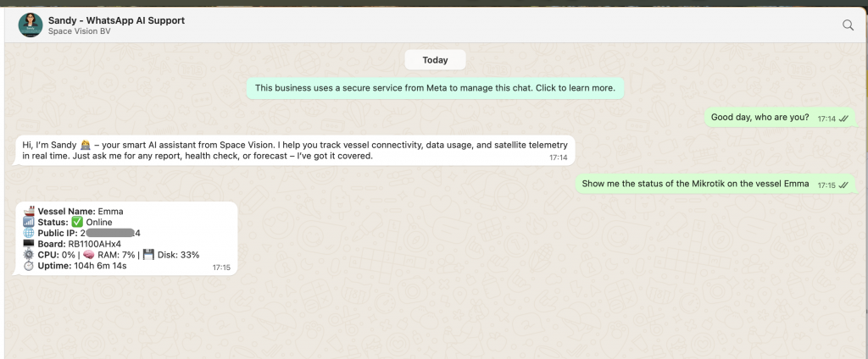Click the ship emoji beside Vessel Name
Viewport: 868px width, 359px height.
[29, 212]
